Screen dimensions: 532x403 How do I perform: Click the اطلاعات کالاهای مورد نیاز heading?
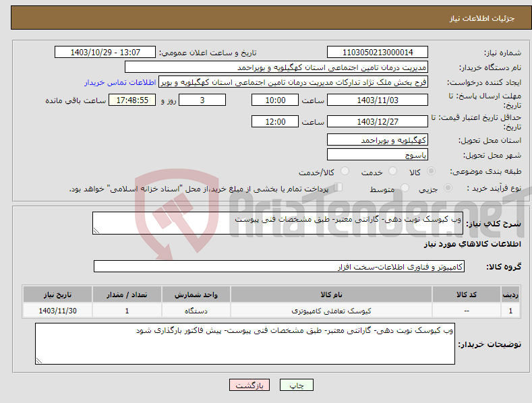point(472,244)
